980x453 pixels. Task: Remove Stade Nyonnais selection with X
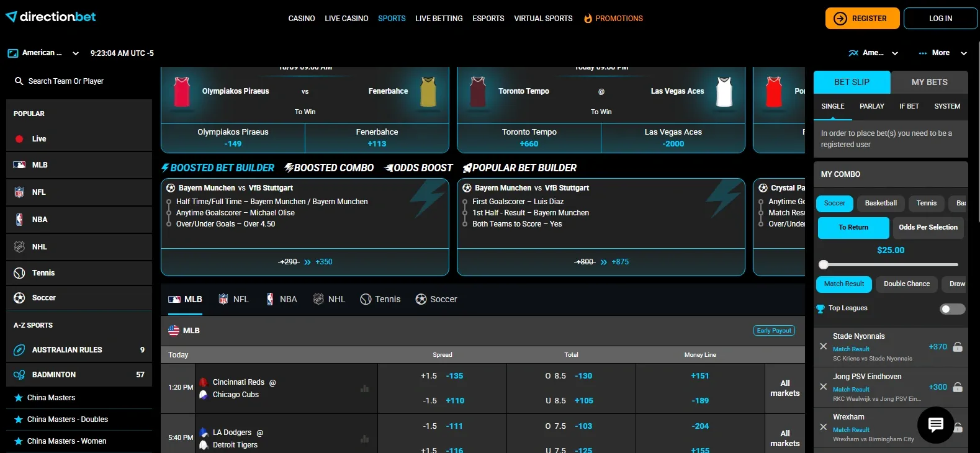(823, 346)
